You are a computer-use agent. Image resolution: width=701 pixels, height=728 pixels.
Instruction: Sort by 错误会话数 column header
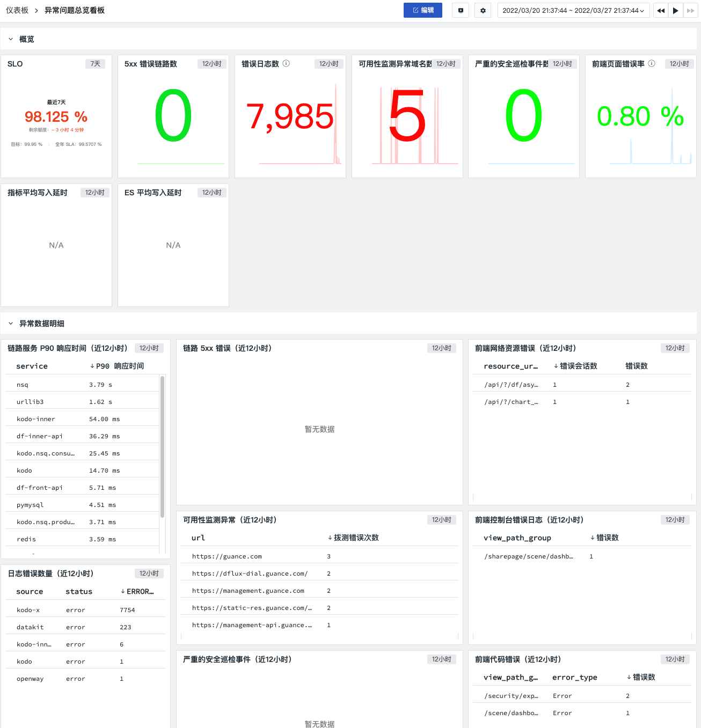pyautogui.click(x=575, y=366)
